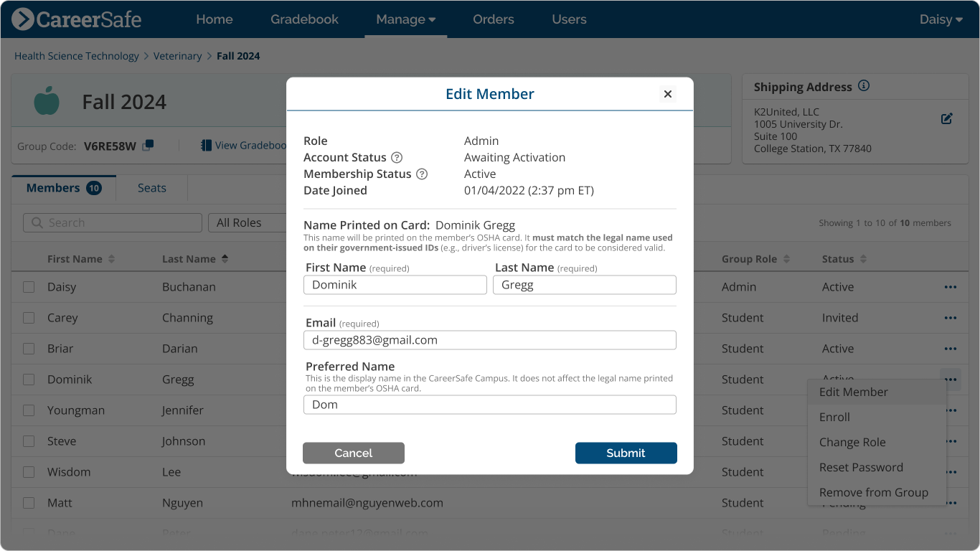Open the All Roles filter dropdown
This screenshot has width=980, height=551.
click(248, 223)
